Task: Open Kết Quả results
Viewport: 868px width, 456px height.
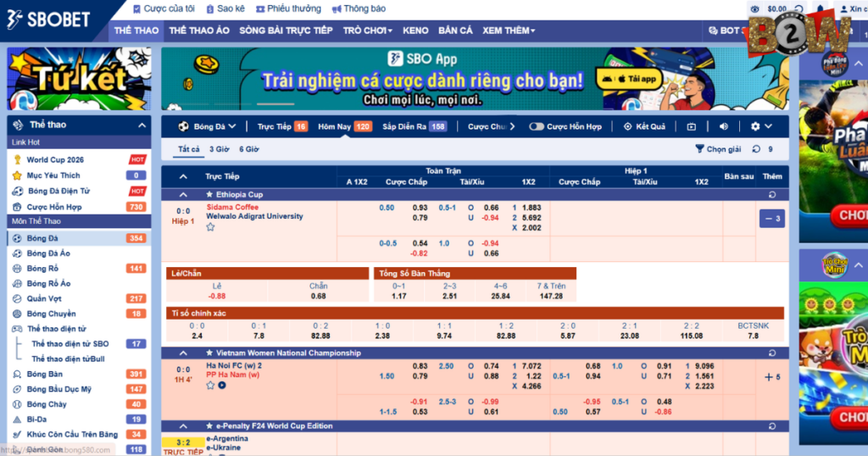Action: click(x=644, y=127)
